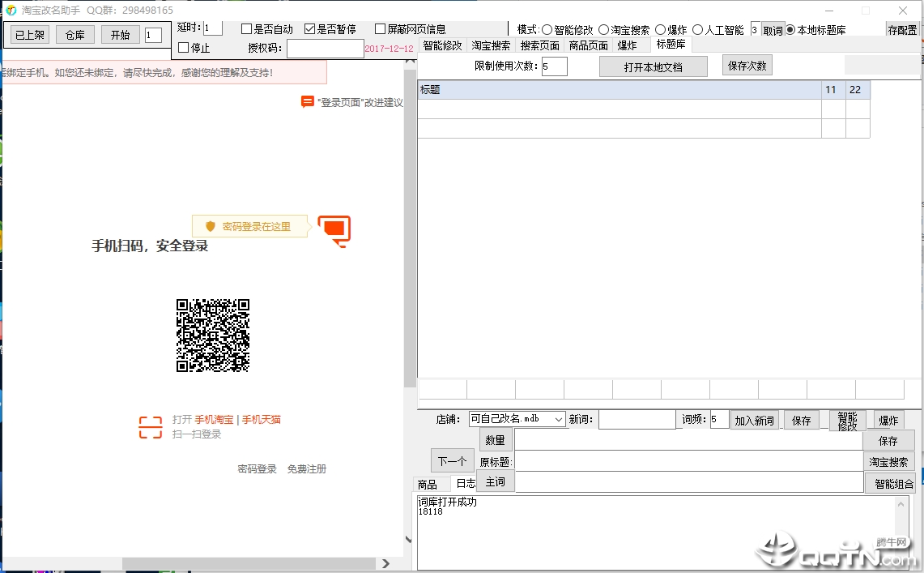Image resolution: width=924 pixels, height=573 pixels.
Task: Select the 淘宝搜索 mode radio button
Action: click(603, 29)
